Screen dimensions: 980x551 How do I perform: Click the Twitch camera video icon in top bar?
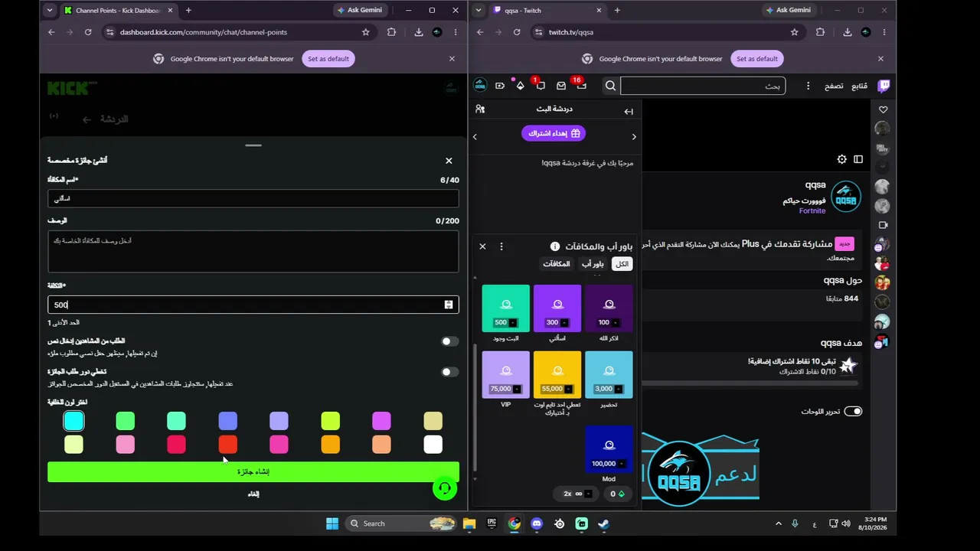[x=500, y=86]
